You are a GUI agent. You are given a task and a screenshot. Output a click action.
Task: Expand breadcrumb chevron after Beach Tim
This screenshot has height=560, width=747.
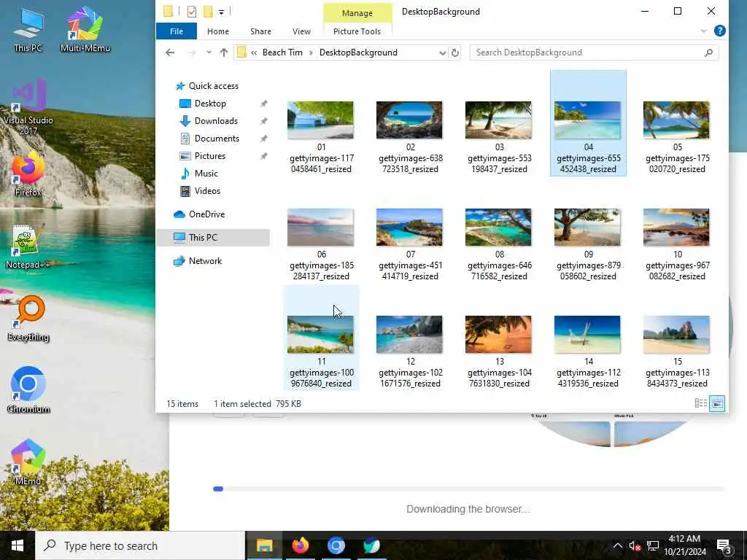coord(311,52)
